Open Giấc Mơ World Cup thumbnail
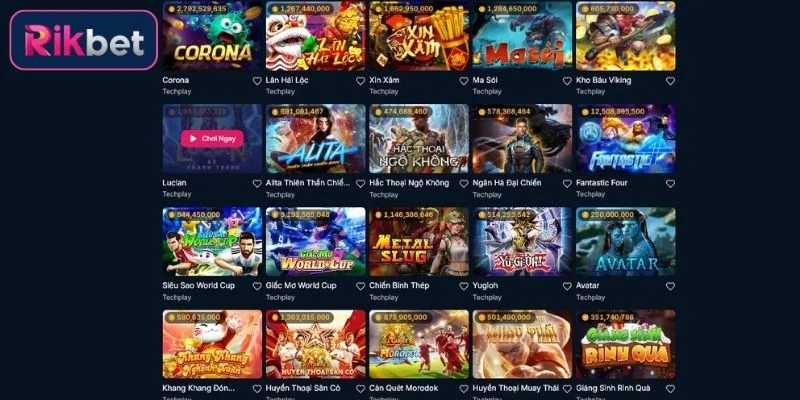The image size is (800, 400). [315, 241]
